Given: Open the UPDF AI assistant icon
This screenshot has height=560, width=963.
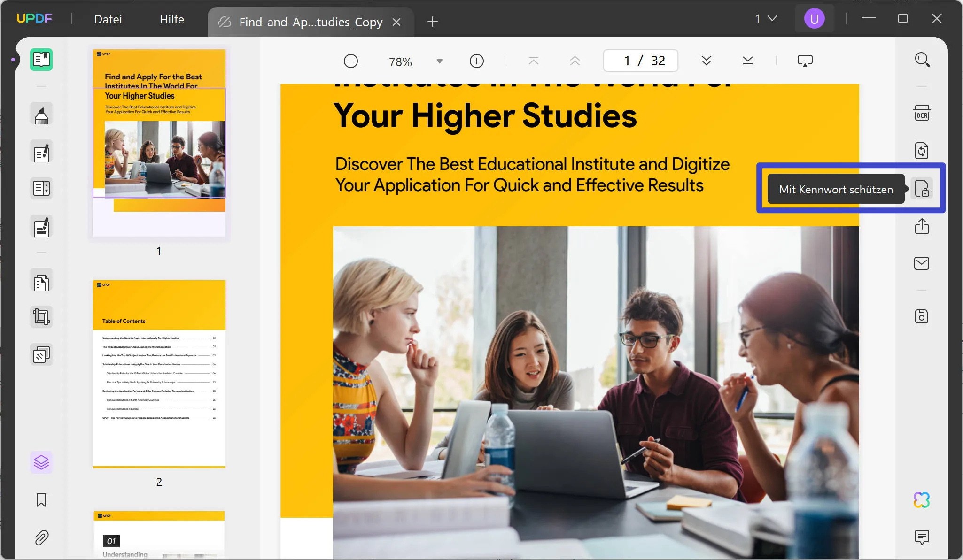Looking at the screenshot, I should (x=922, y=500).
